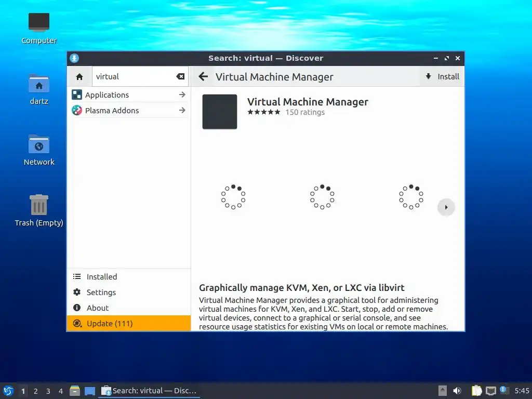Open file manager from panel
The height and width of the screenshot is (399, 532).
pyautogui.click(x=75, y=391)
